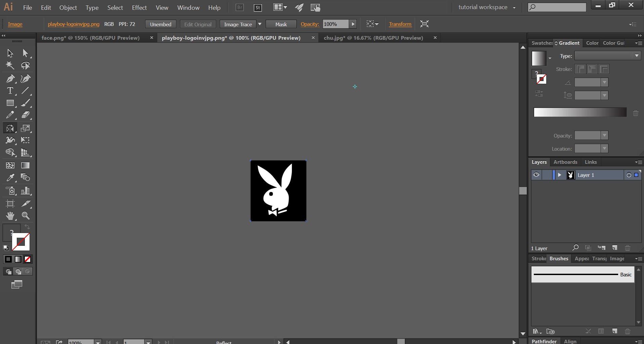Toggle Layer 1 visibility eye
Image resolution: width=644 pixels, height=344 pixels.
(x=536, y=175)
